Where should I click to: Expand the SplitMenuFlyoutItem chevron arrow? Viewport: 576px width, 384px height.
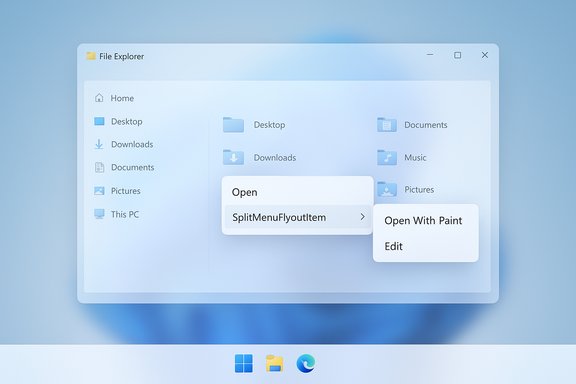[x=362, y=217]
